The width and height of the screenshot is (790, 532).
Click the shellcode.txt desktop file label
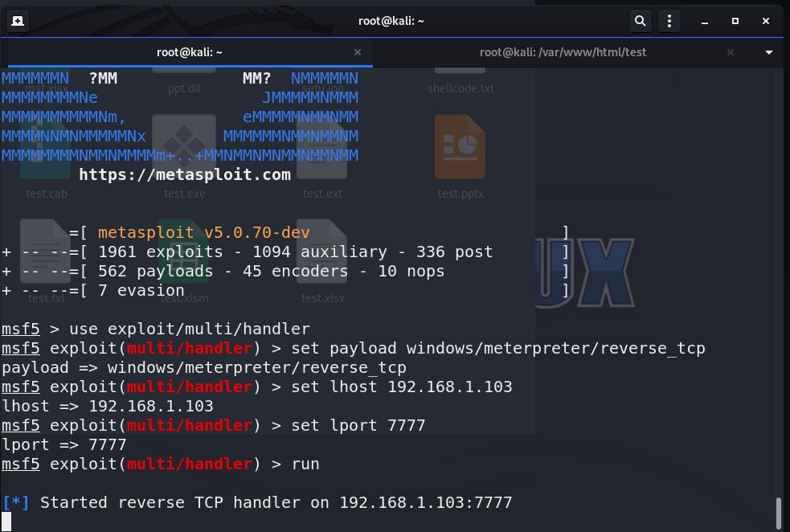click(x=460, y=88)
